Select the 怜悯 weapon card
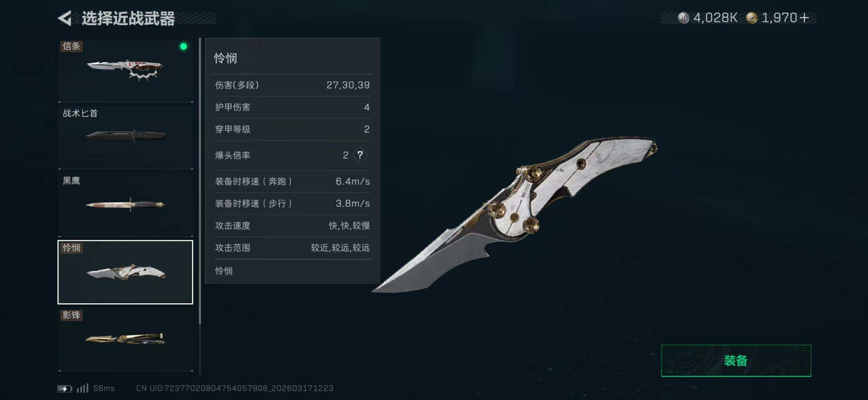868x400 pixels. click(x=125, y=272)
